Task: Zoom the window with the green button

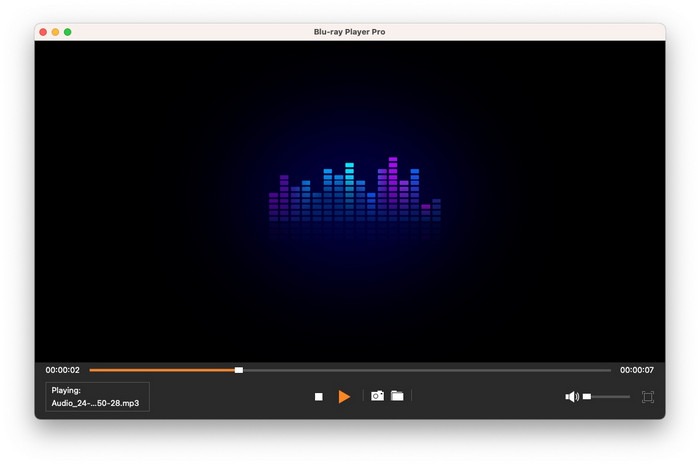Action: click(68, 32)
